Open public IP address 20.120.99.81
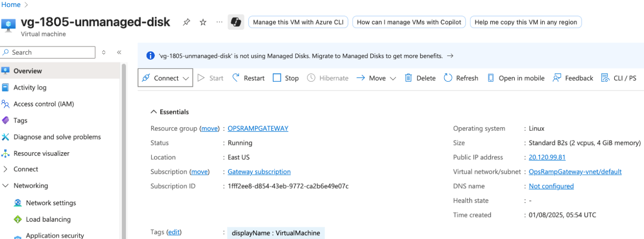This screenshot has width=644, height=239. tap(547, 157)
